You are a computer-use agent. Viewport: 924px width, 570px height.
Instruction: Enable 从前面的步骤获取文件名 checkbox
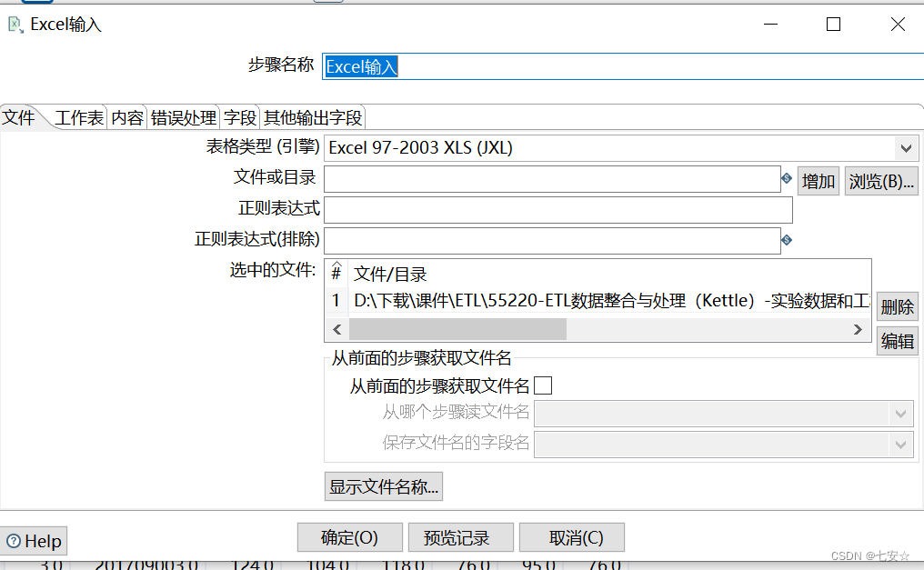point(542,385)
